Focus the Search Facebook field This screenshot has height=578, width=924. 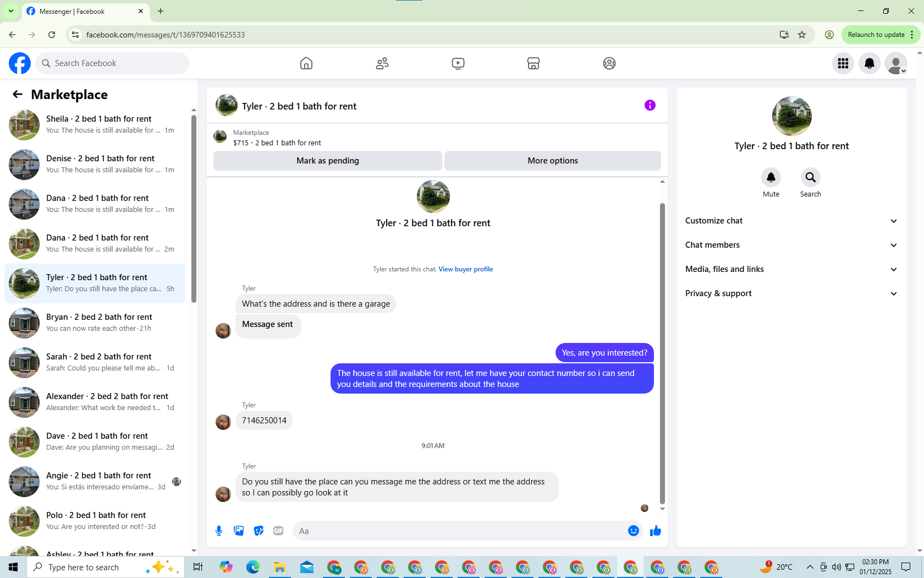112,63
